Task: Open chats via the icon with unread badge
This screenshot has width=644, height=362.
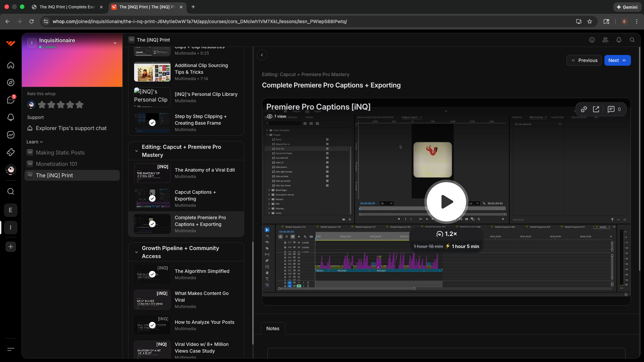Action: point(10,100)
